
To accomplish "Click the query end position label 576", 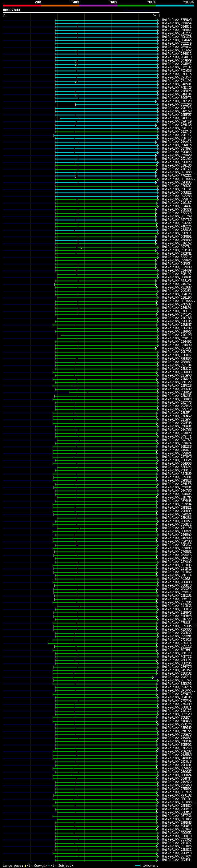I will (155, 15).
